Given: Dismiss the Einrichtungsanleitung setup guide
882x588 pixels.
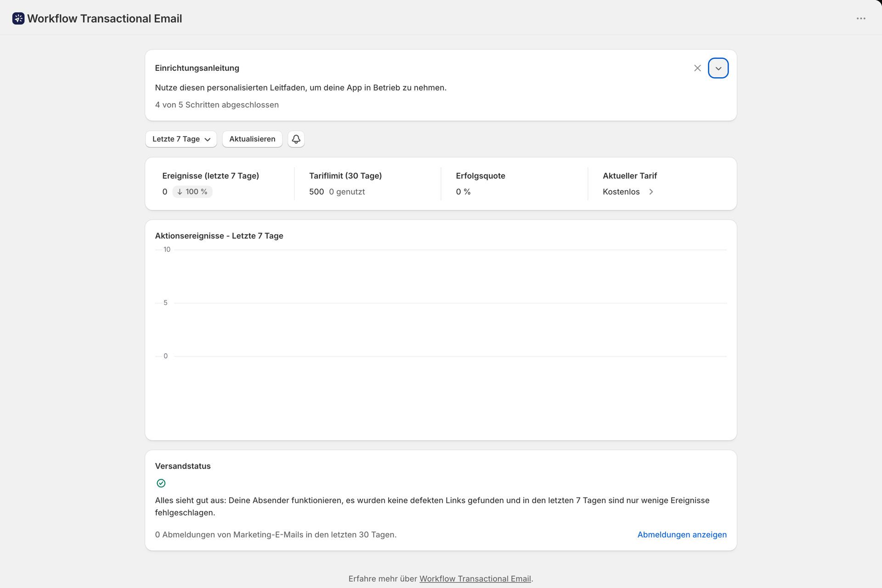Looking at the screenshot, I should pos(697,68).
